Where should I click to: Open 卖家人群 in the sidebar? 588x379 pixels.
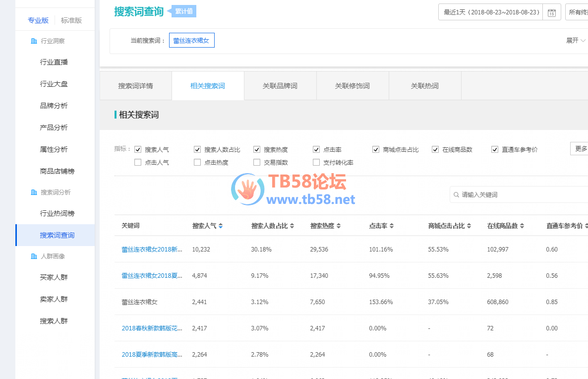tap(54, 299)
